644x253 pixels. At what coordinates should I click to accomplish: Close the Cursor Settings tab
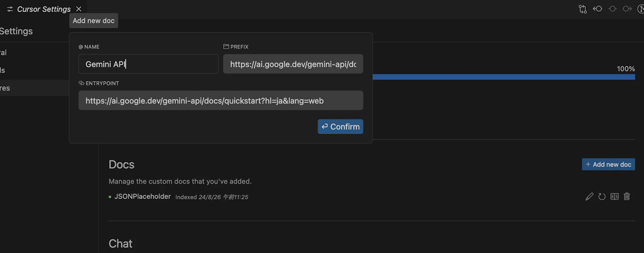[x=79, y=9]
